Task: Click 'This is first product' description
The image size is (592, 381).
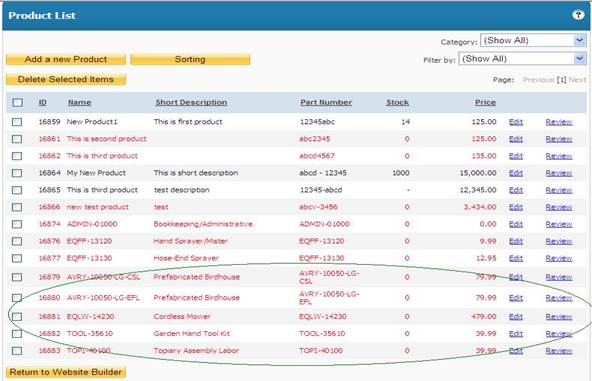Action: [188, 122]
